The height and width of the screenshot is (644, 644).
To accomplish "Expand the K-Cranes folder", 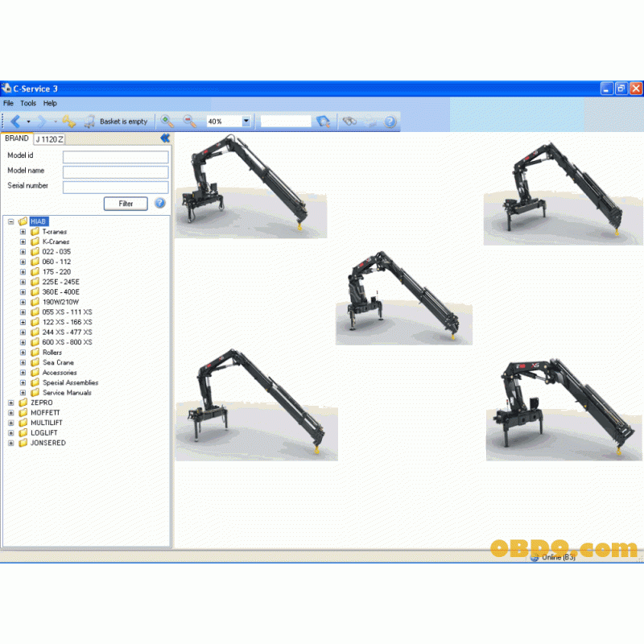I will [23, 242].
